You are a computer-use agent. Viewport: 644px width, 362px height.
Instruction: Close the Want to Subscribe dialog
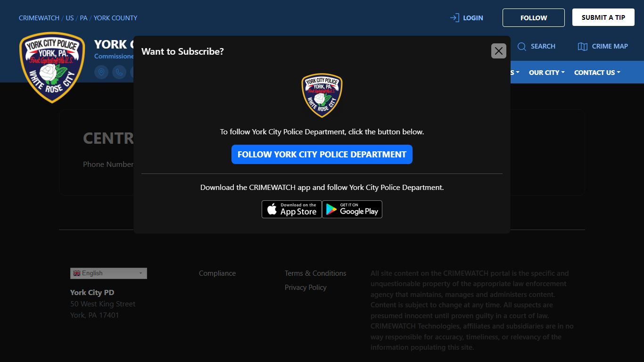point(499,51)
